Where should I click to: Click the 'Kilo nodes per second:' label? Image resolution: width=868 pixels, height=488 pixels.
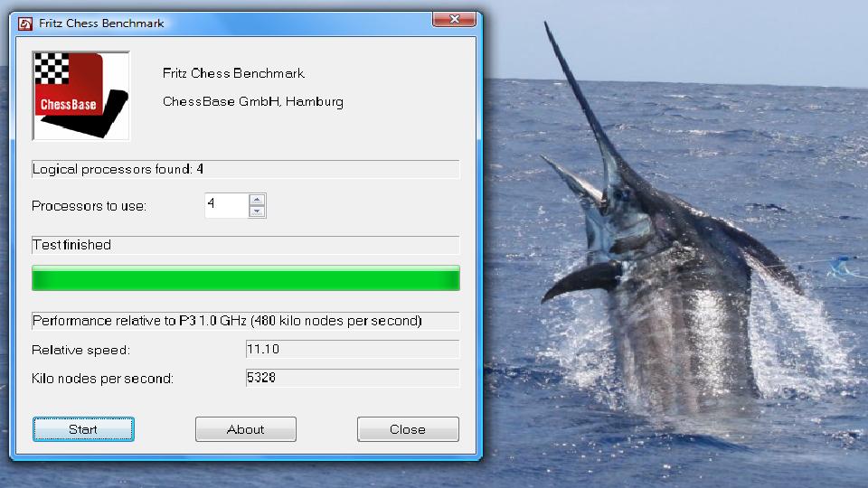coord(102,379)
